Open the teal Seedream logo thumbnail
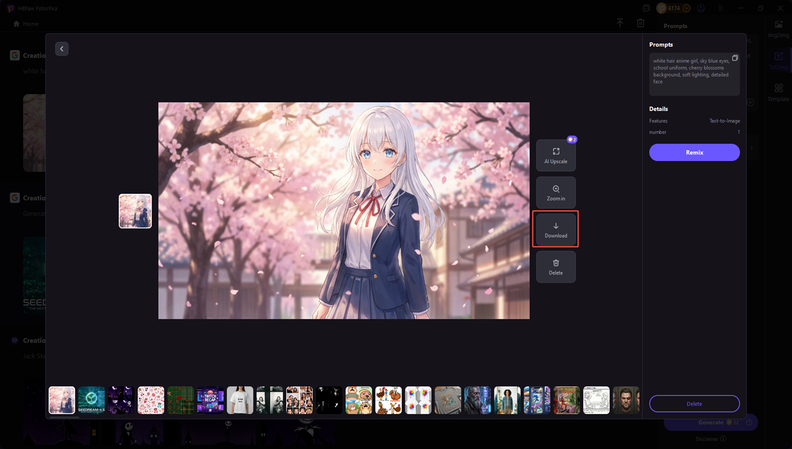 pos(91,400)
